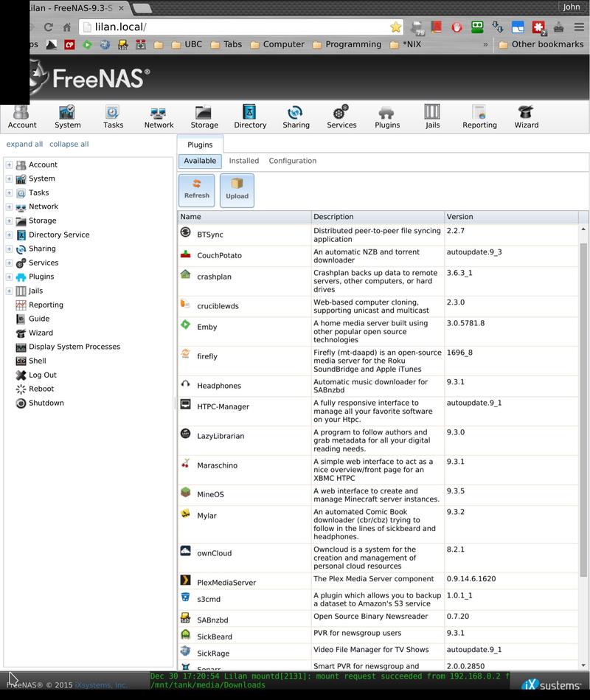Select the Plugins panel tab

[x=200, y=145]
